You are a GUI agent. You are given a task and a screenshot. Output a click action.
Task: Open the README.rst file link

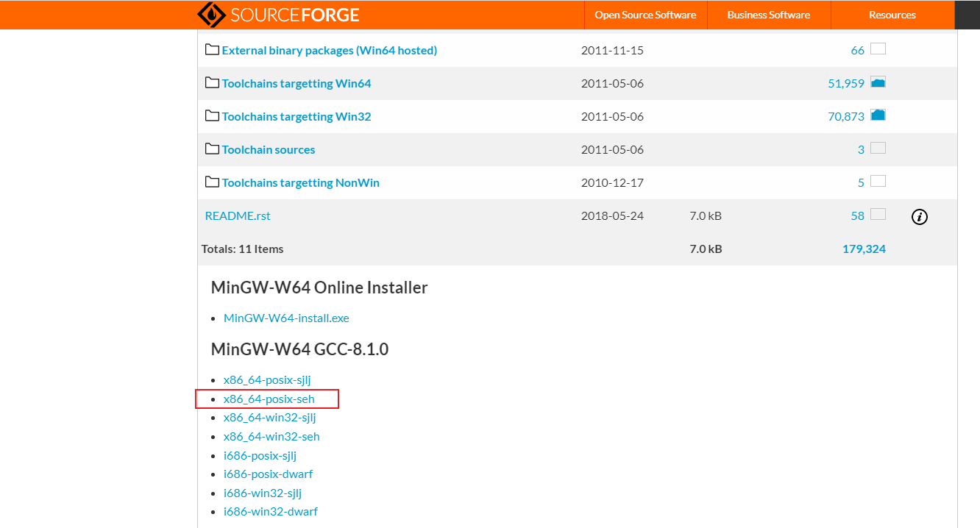click(x=238, y=215)
